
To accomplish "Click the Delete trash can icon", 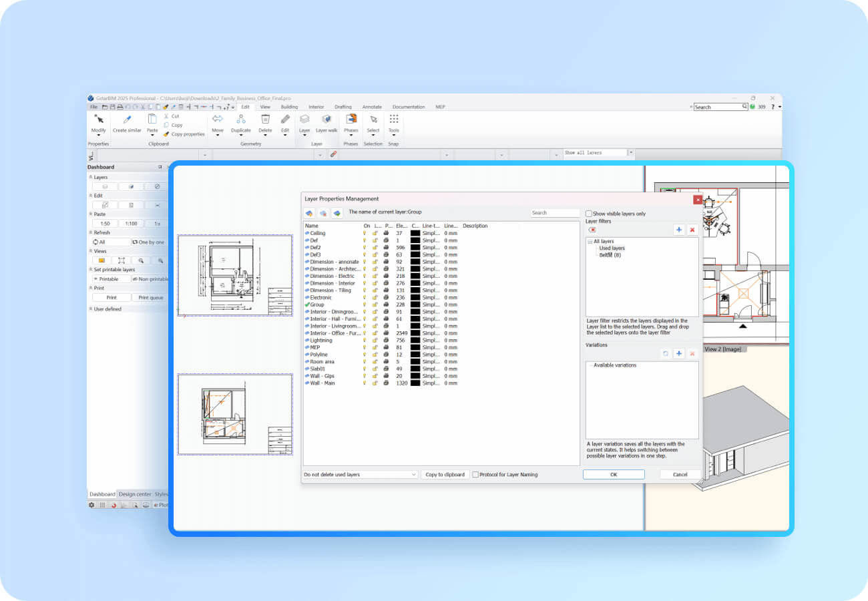I will coord(265,120).
